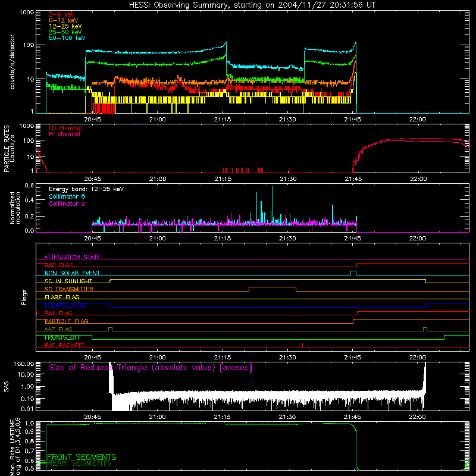Select the 6-12 keV legend label
This screenshot has width=476, height=476.
click(64, 20)
